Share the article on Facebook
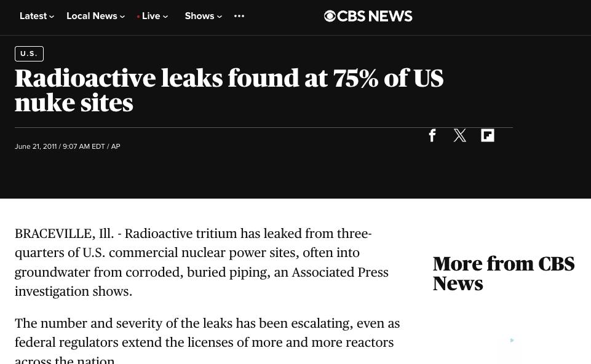The image size is (591, 364). (432, 135)
